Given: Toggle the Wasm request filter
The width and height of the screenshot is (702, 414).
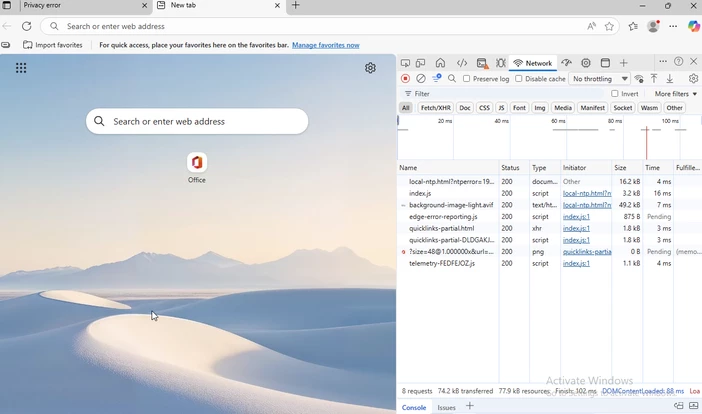Looking at the screenshot, I should (649, 108).
